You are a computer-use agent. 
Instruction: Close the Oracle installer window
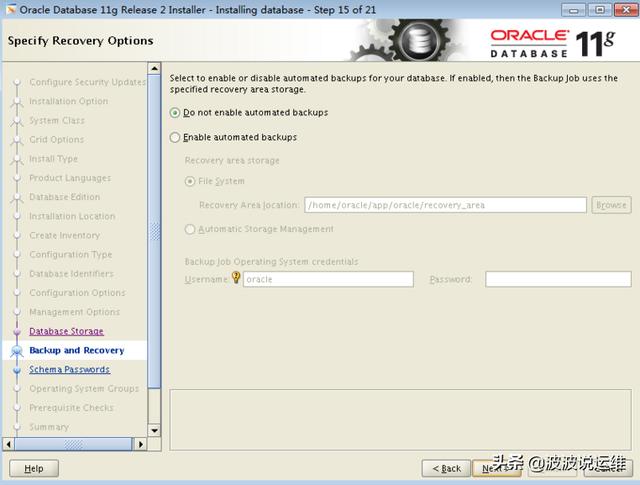pyautogui.click(x=626, y=10)
